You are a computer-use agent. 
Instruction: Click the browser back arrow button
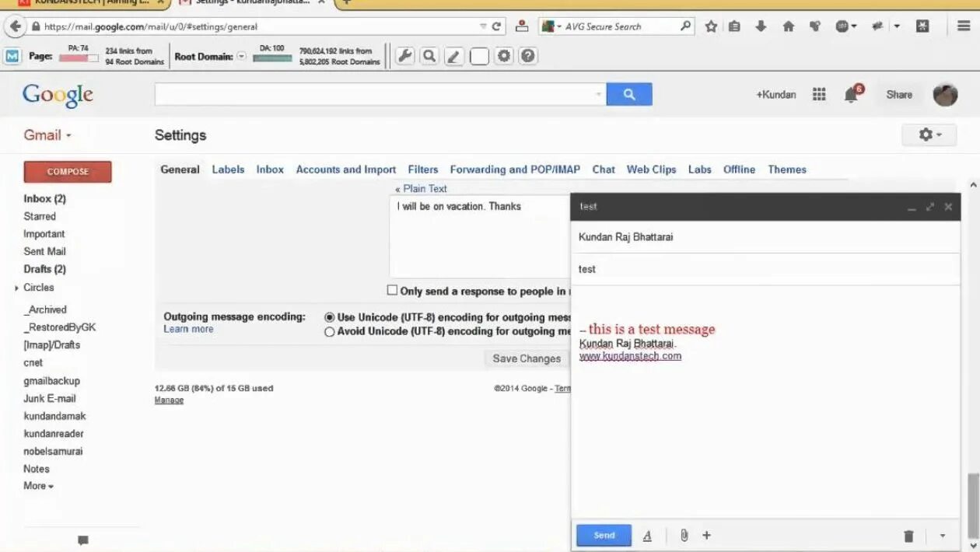pyautogui.click(x=14, y=26)
